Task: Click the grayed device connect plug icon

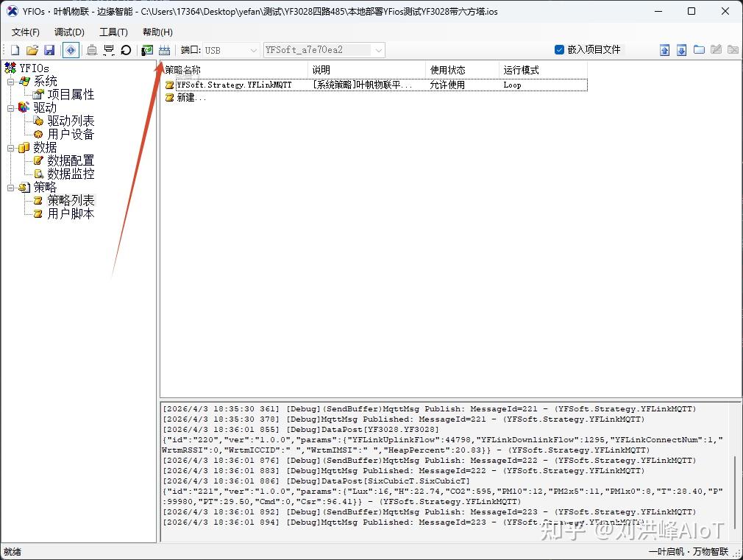Action: tap(92, 50)
